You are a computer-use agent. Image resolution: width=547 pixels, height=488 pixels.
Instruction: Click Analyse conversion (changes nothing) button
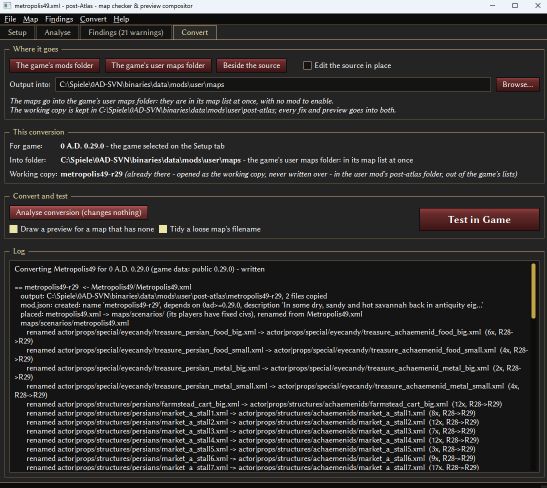point(78,212)
